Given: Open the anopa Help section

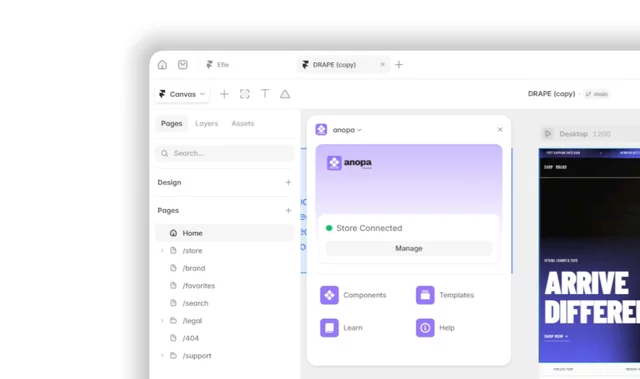Looking at the screenshot, I should point(435,328).
